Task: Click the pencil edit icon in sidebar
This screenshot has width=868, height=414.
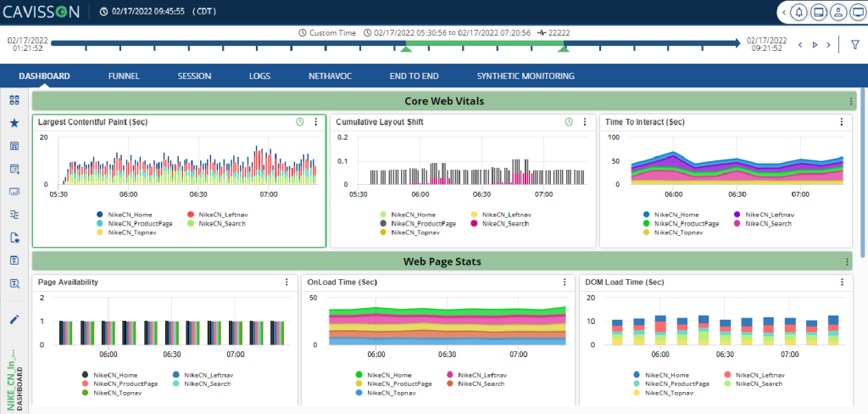Action: pyautogui.click(x=15, y=319)
